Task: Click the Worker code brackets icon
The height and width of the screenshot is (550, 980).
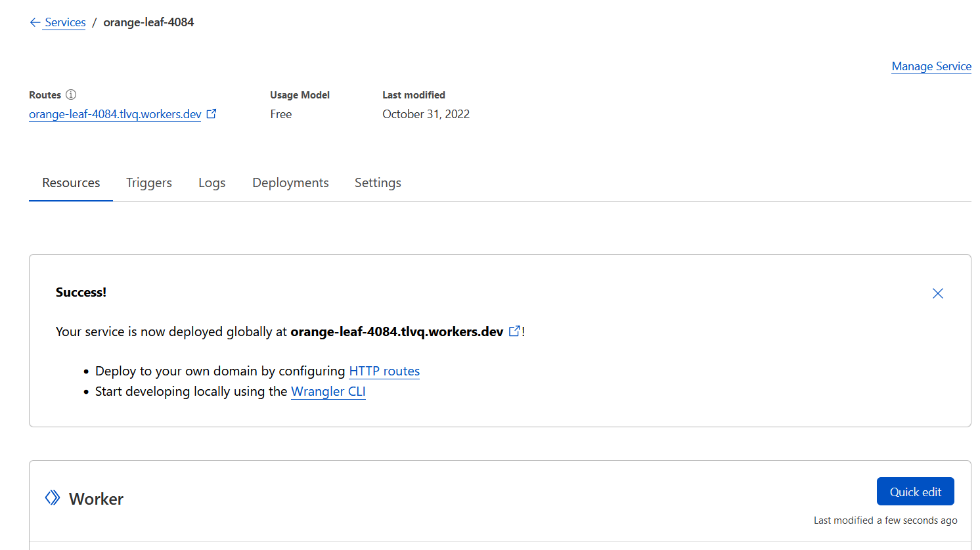Action: coord(52,497)
